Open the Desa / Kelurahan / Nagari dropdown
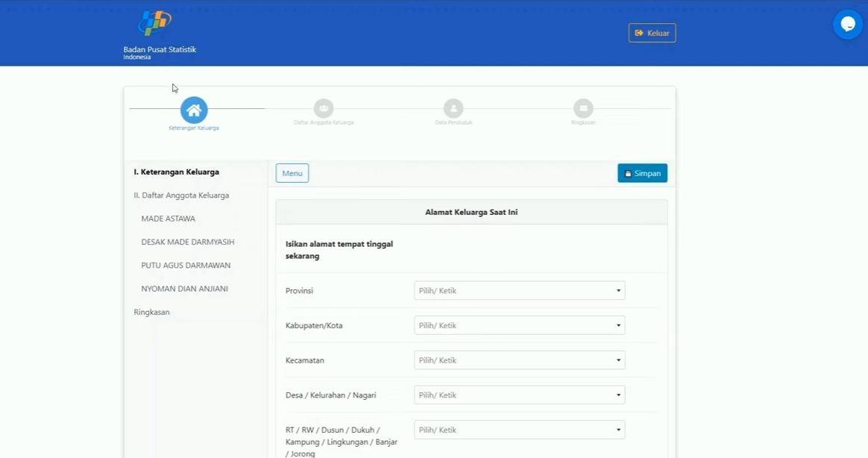Screen dimensions: 868x458 [x=519, y=395]
